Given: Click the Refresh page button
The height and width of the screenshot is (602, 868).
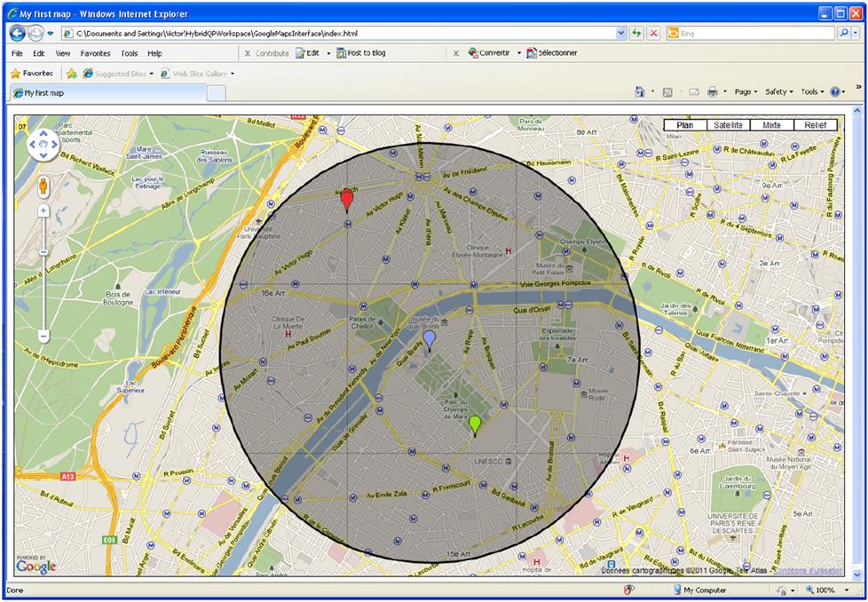Looking at the screenshot, I should point(636,33).
